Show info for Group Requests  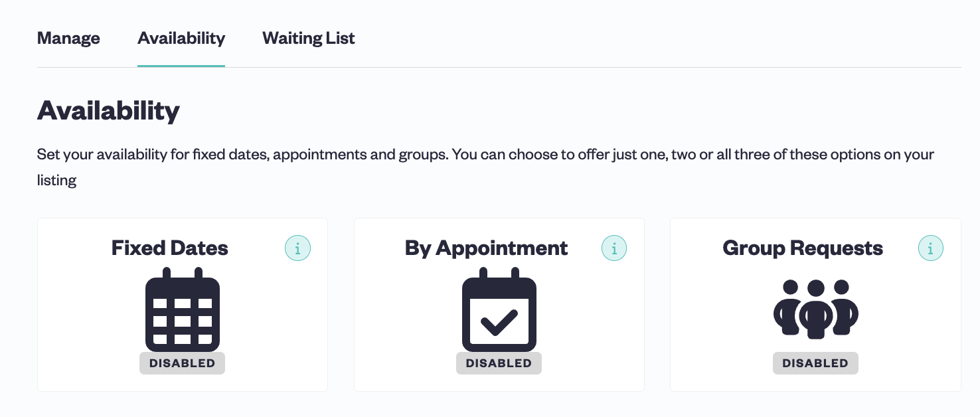[x=931, y=249]
